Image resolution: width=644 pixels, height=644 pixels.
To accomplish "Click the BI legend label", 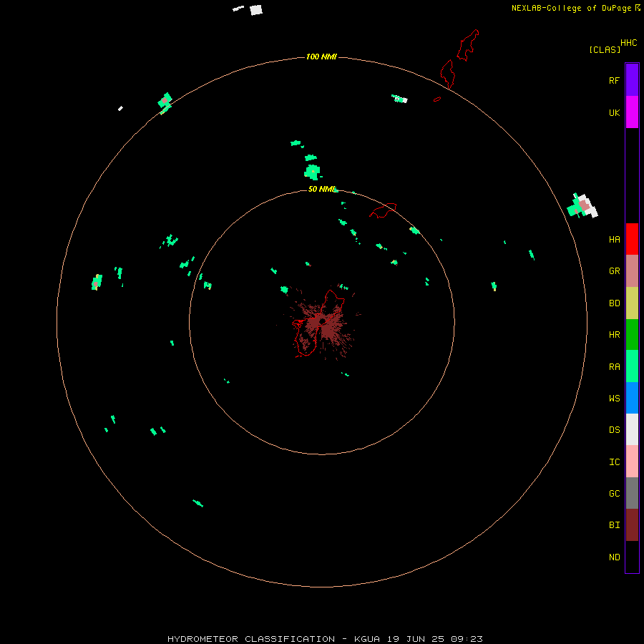I will [614, 525].
